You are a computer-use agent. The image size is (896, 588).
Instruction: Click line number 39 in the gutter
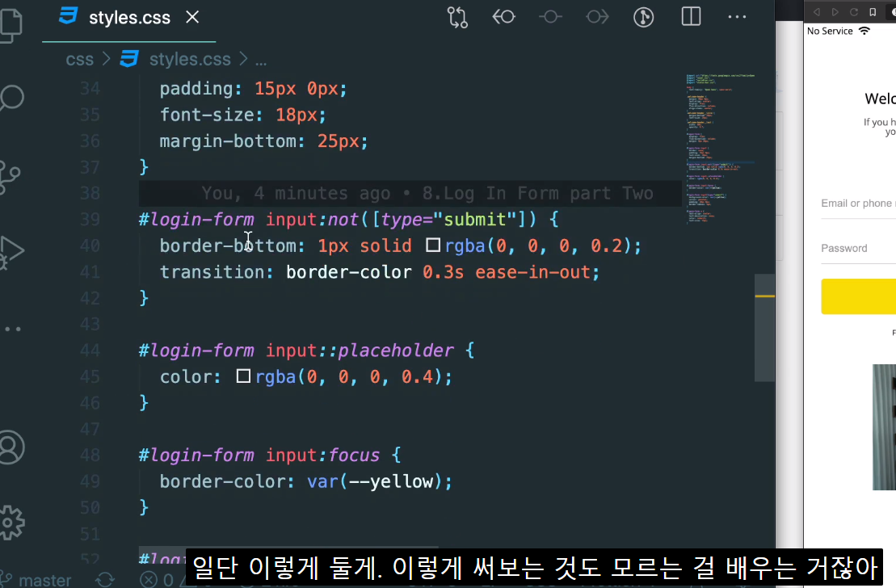click(x=90, y=220)
